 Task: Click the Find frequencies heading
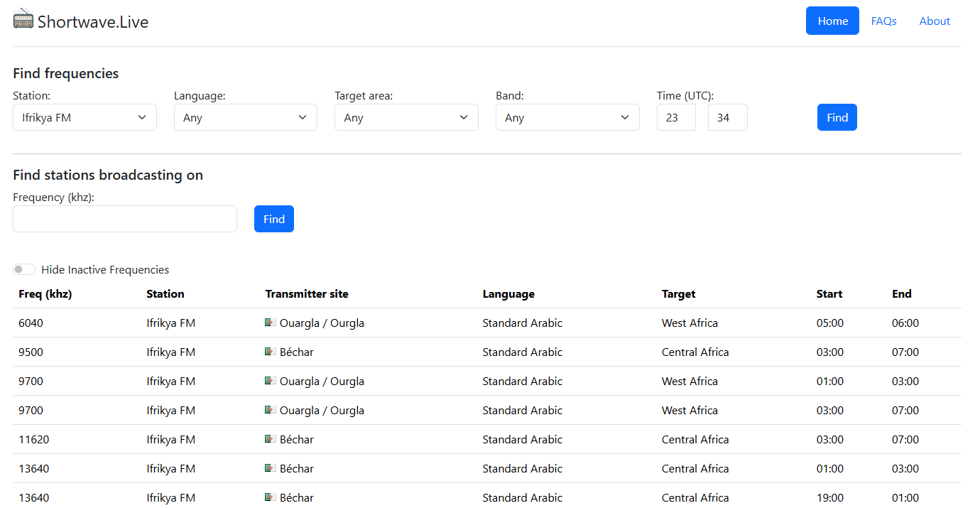coord(66,73)
